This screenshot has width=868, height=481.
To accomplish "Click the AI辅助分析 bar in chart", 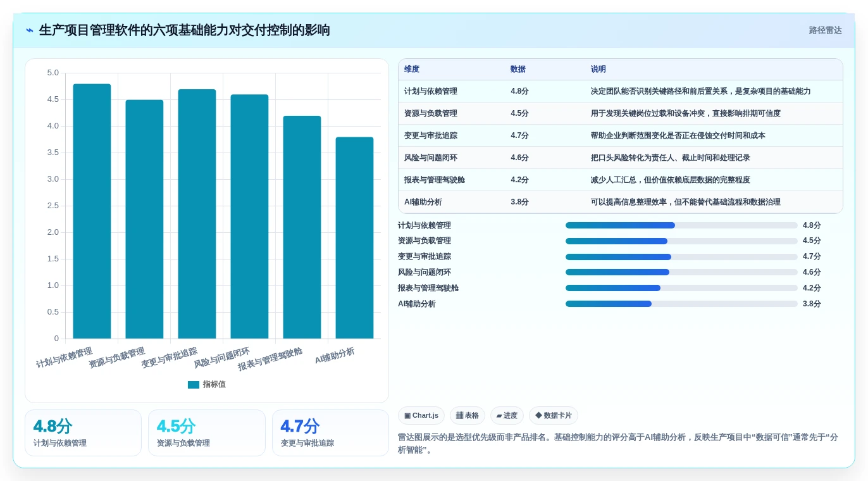I will (x=354, y=238).
